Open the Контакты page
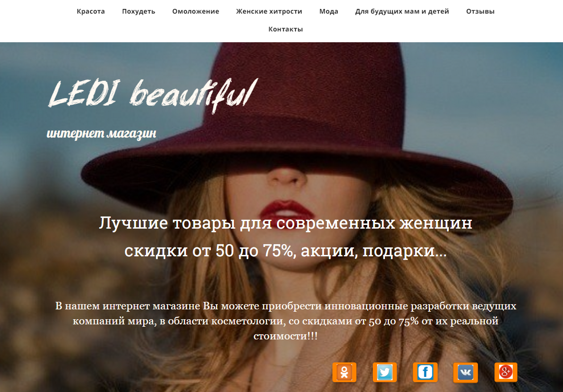563x392 pixels. (286, 29)
